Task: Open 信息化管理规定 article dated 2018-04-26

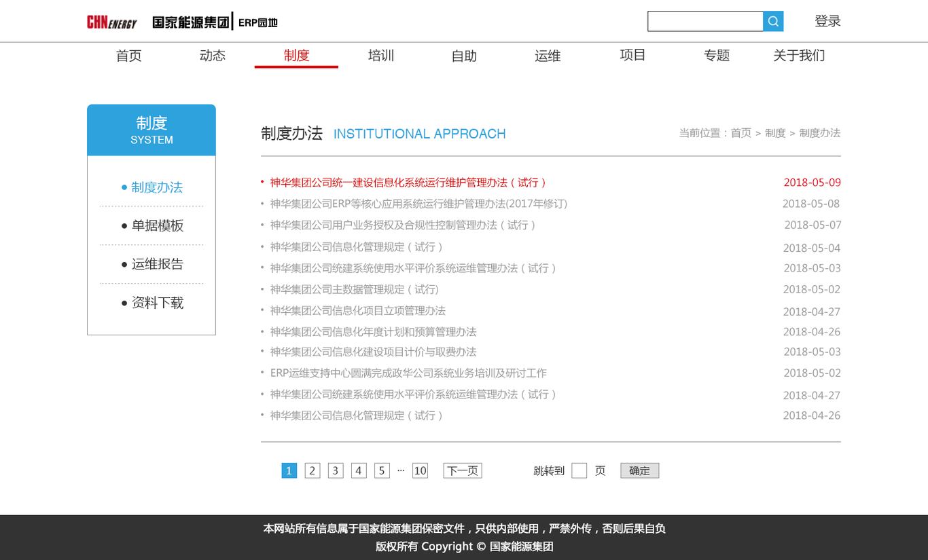Action: (x=357, y=415)
